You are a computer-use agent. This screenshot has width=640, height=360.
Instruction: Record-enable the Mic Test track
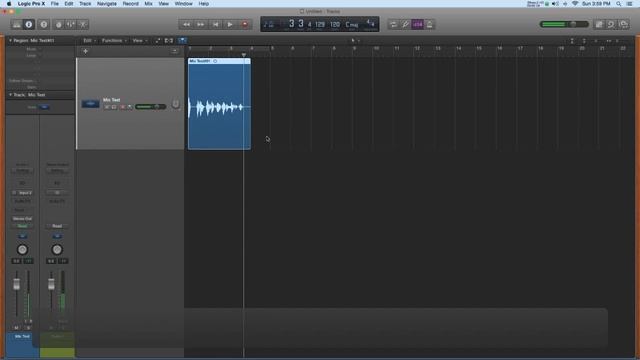coord(122,107)
